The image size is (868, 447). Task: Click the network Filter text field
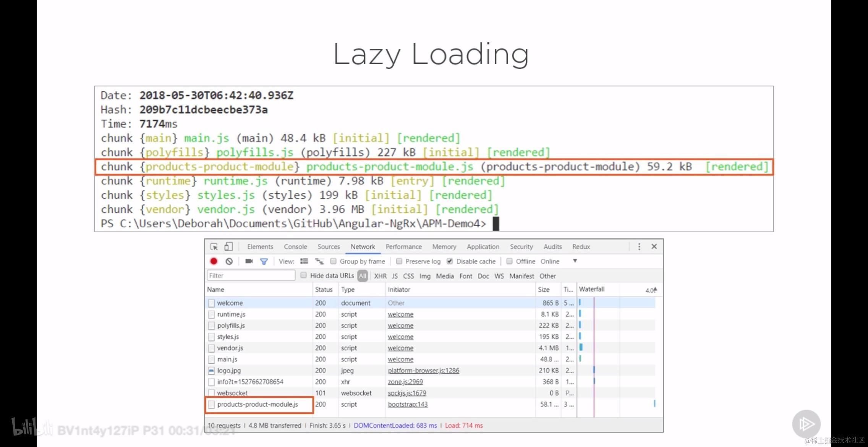tap(251, 275)
